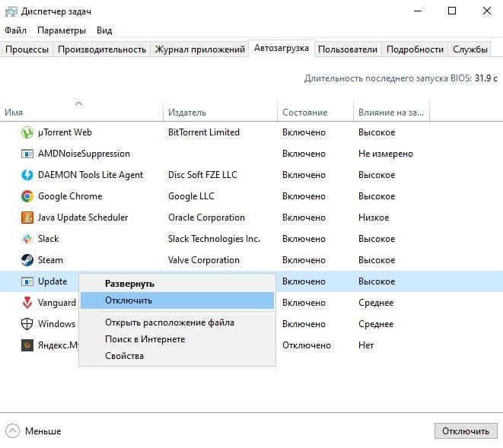Open the Вид menu
Image resolution: width=503 pixels, height=448 pixels.
[104, 30]
